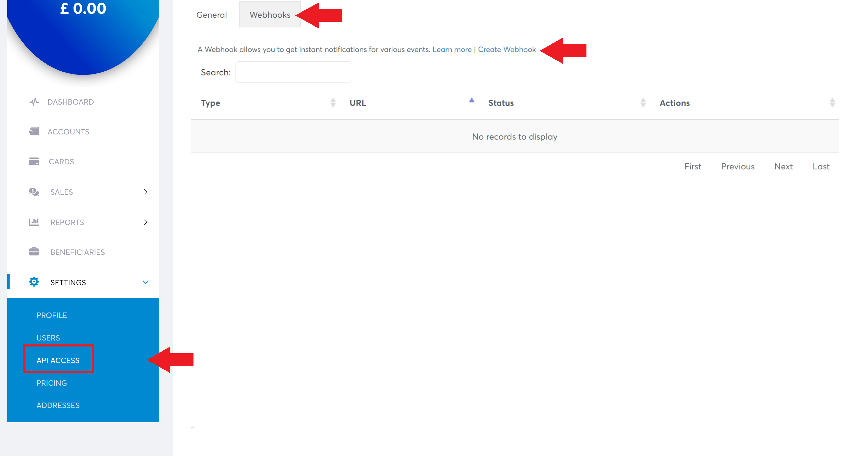The image size is (868, 456).
Task: Click the Settings gear icon
Action: pyautogui.click(x=34, y=282)
